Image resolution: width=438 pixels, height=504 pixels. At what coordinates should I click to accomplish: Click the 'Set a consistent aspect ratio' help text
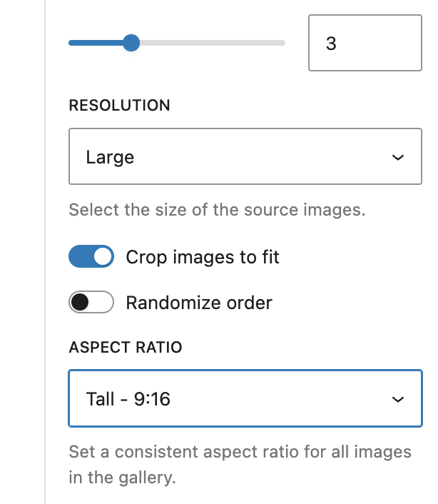(240, 452)
